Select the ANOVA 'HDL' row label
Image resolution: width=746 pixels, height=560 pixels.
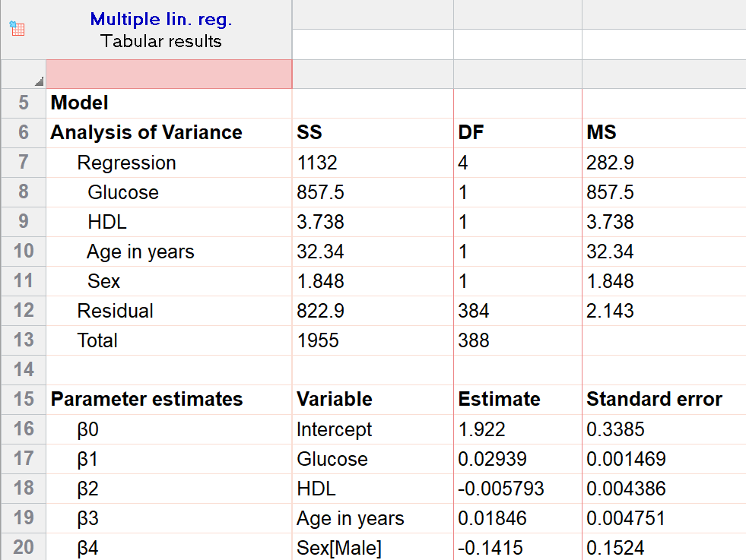point(107,222)
